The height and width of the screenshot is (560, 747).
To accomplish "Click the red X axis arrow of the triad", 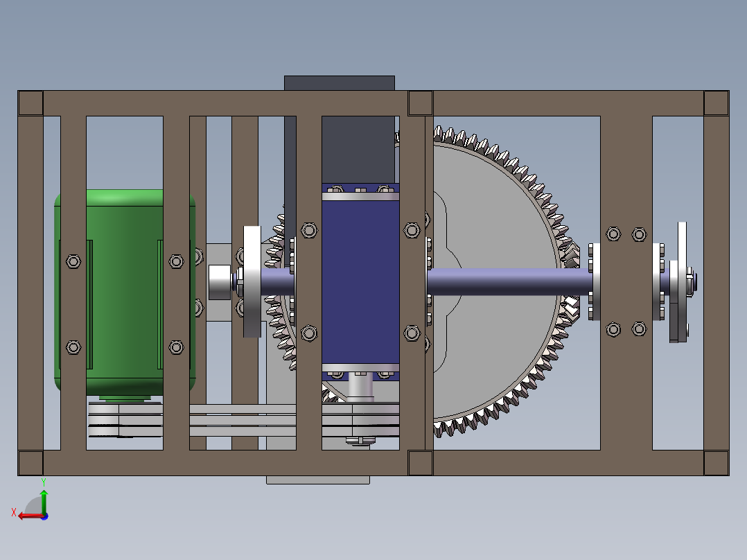I will point(30,516).
